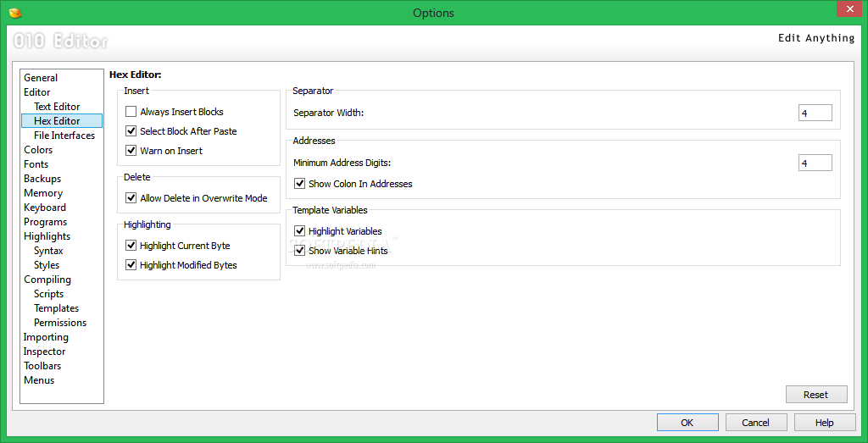Uncheck Show Variable Hints
The height and width of the screenshot is (443, 868).
(299, 251)
